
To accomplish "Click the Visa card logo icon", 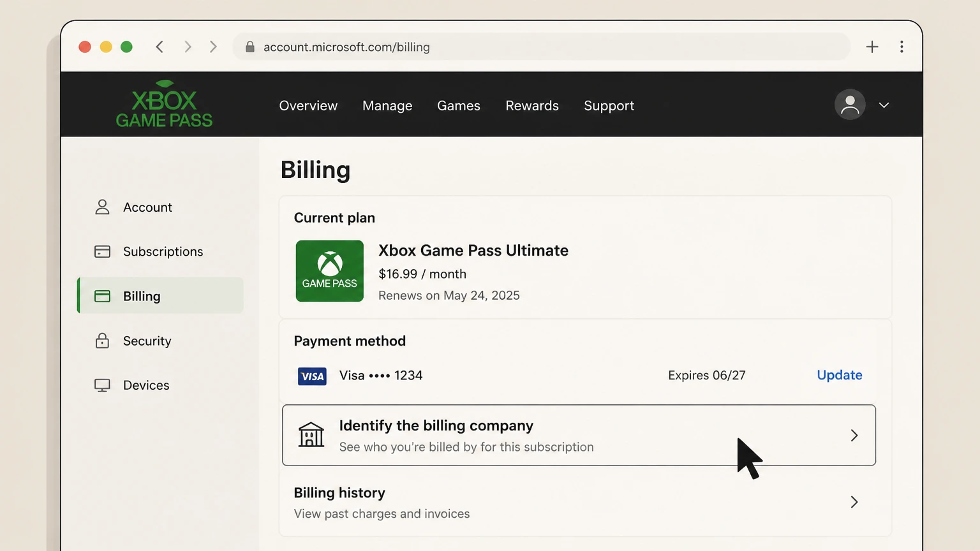I will click(x=312, y=376).
